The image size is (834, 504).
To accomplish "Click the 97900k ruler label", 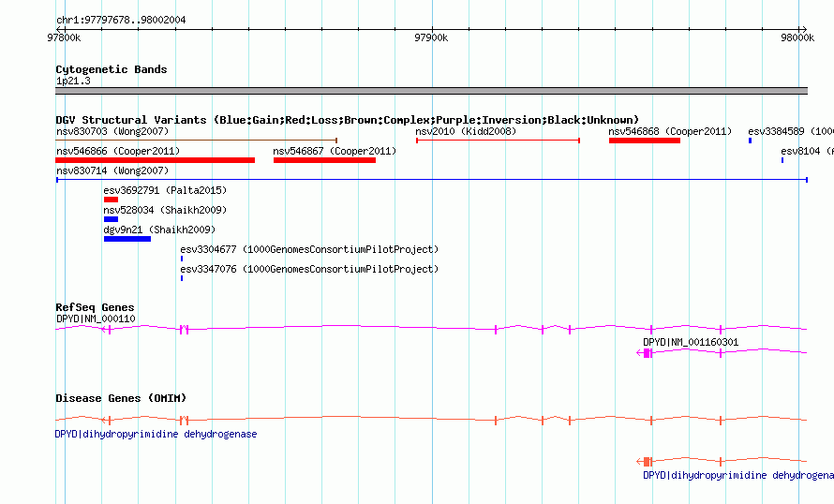I will [431, 37].
